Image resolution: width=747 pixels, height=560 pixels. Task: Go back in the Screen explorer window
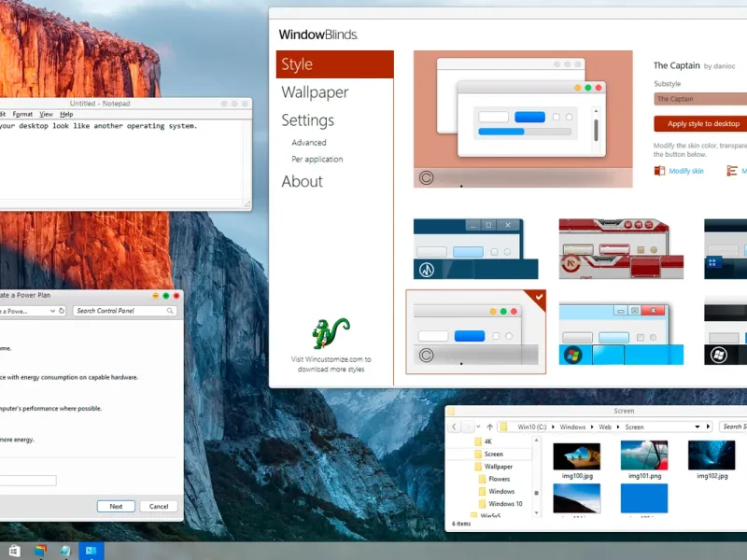454,427
